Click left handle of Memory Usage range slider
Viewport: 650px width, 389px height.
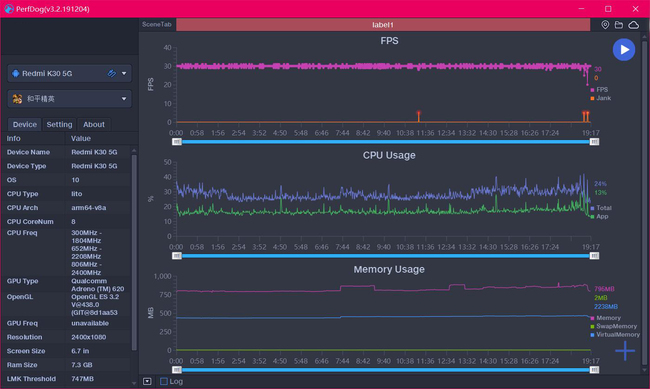pyautogui.click(x=177, y=370)
